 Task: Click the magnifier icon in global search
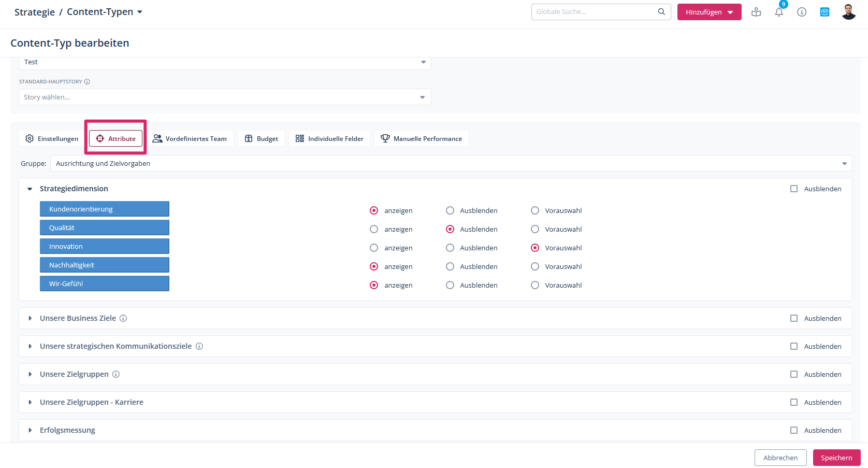[x=661, y=12]
